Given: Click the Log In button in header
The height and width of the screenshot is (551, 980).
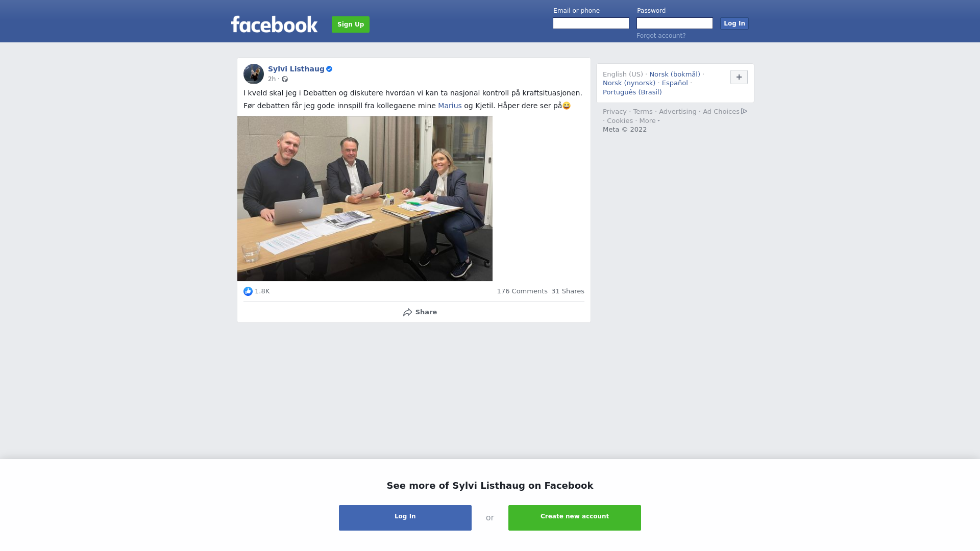Looking at the screenshot, I should click(x=734, y=23).
